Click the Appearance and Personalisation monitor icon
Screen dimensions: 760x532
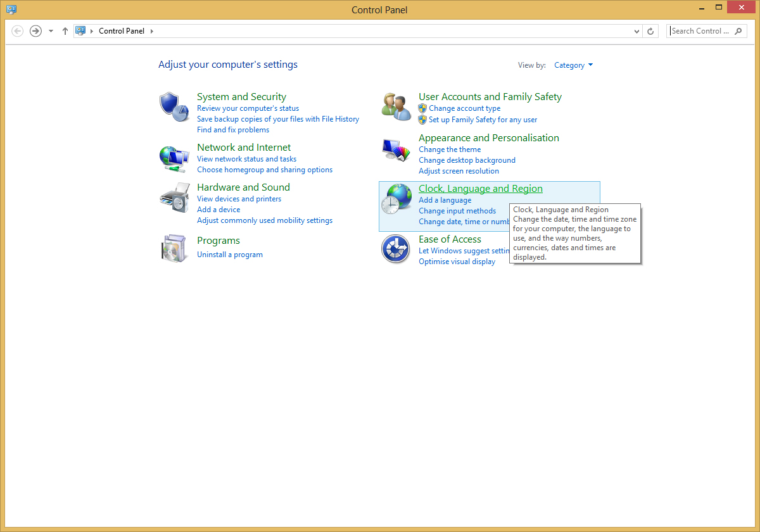click(396, 150)
